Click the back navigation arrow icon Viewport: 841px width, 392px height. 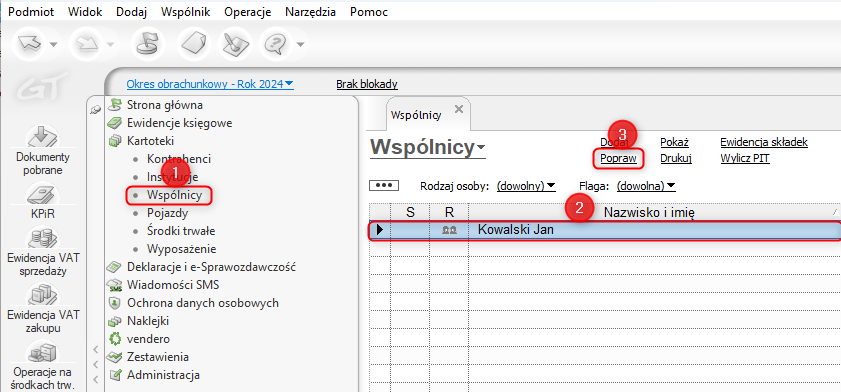tap(30, 44)
